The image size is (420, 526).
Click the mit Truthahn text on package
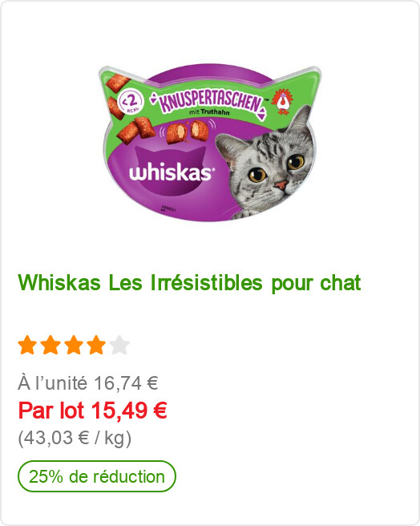coord(209,112)
